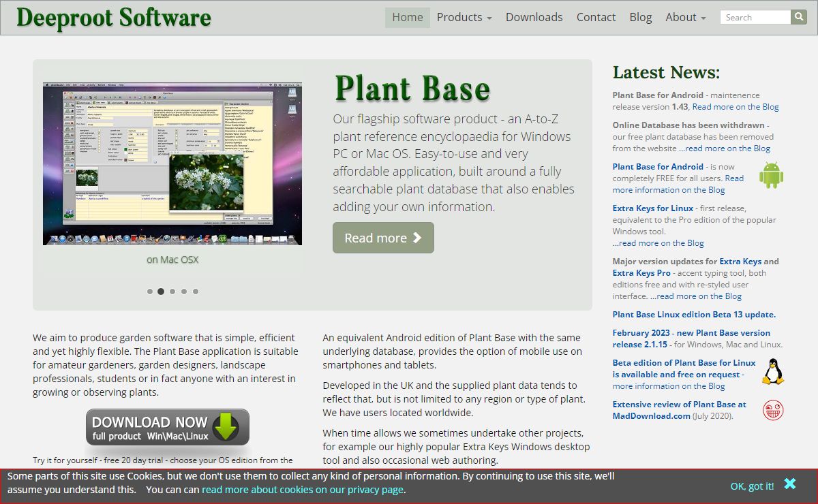Viewport: 818px width, 504px height.
Task: Open 'more information on the Blog' under Beta edition
Action: [x=669, y=386]
